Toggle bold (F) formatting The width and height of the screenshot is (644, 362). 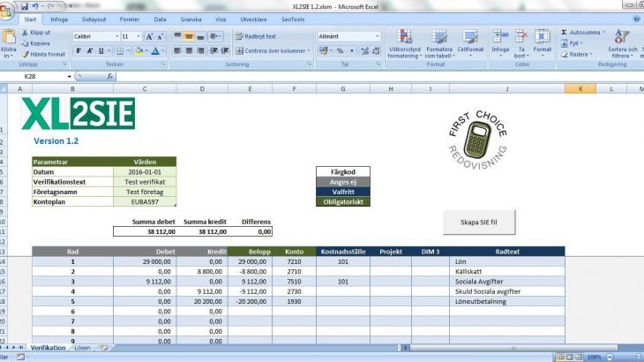78,51
